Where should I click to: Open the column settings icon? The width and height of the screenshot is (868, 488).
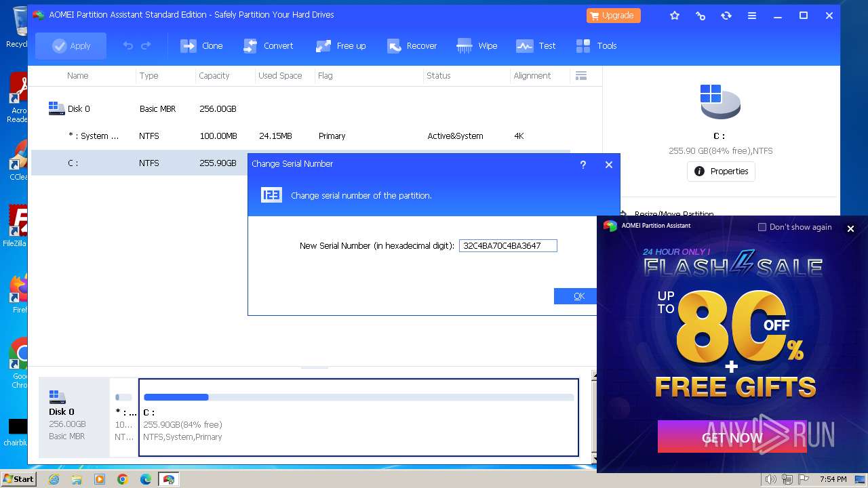[x=581, y=76]
